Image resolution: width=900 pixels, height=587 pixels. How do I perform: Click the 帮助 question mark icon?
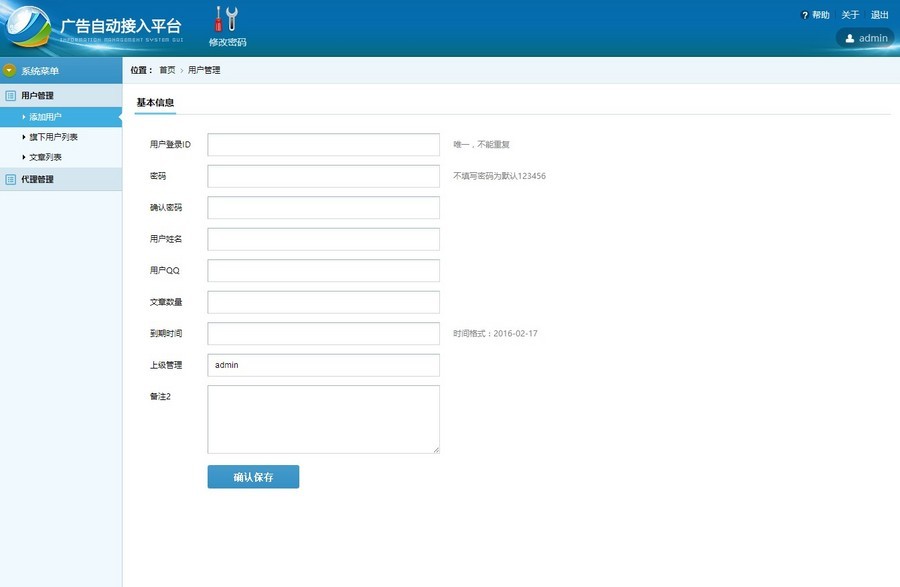point(805,15)
